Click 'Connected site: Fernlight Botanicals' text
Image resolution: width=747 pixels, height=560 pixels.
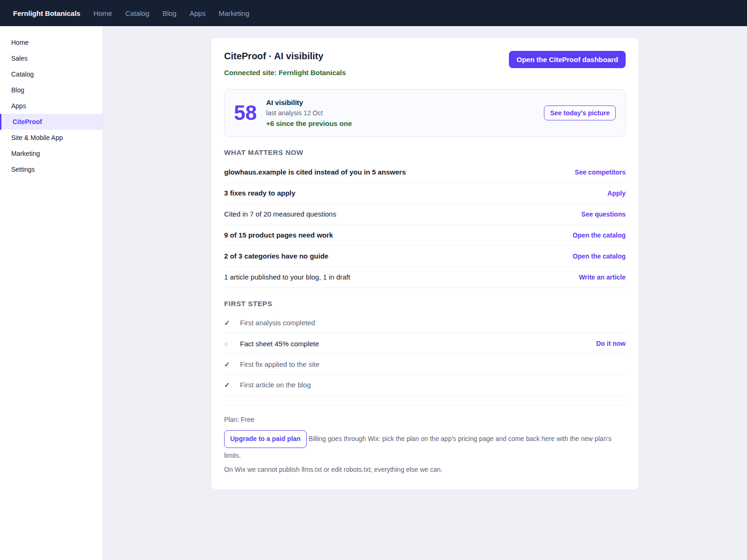285,73
